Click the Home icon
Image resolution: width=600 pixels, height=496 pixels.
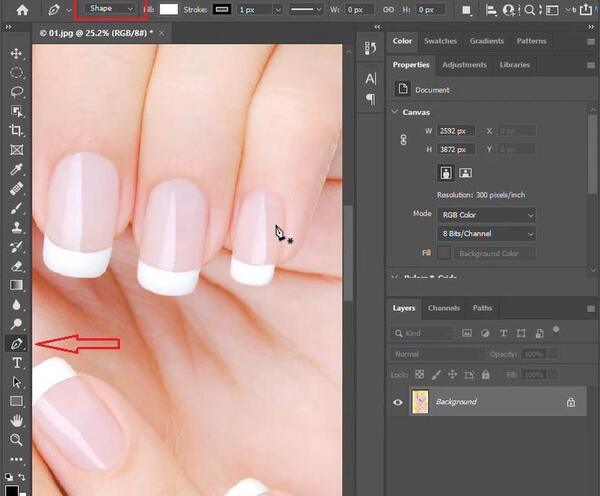[x=22, y=10]
